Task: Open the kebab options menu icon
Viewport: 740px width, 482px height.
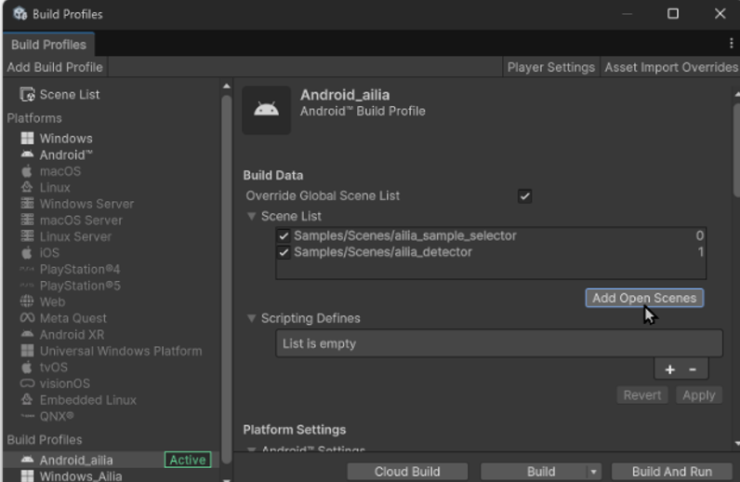Action: [x=731, y=44]
